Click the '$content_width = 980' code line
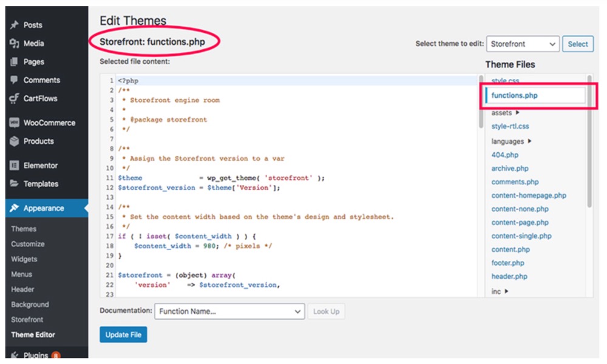The width and height of the screenshot is (607, 364). pyautogui.click(x=203, y=246)
